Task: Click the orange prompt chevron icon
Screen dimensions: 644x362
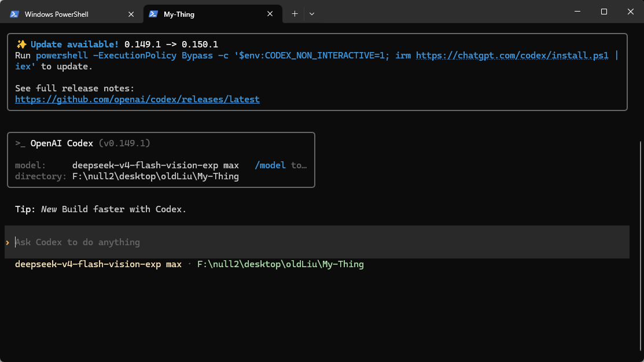Action: point(8,242)
